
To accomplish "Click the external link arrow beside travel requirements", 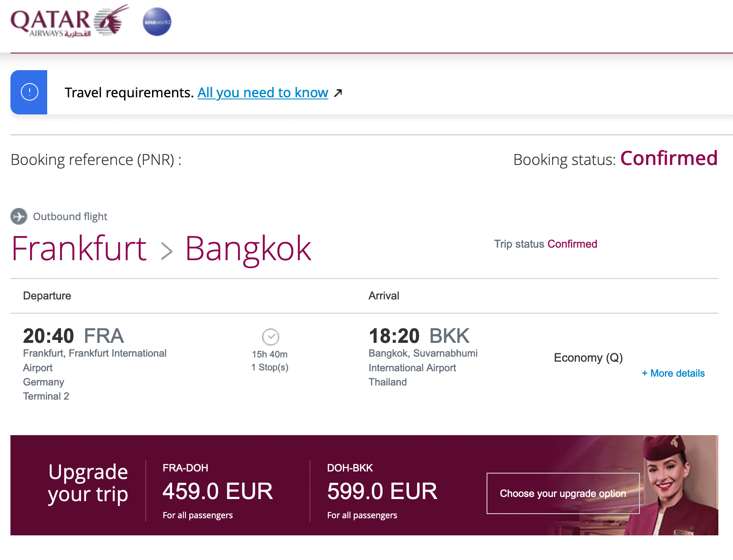I will 338,92.
